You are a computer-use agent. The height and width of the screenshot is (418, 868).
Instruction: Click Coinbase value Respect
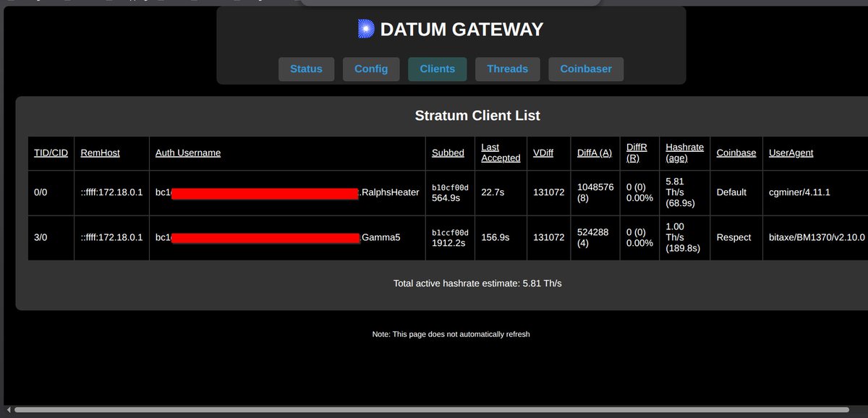[733, 237]
